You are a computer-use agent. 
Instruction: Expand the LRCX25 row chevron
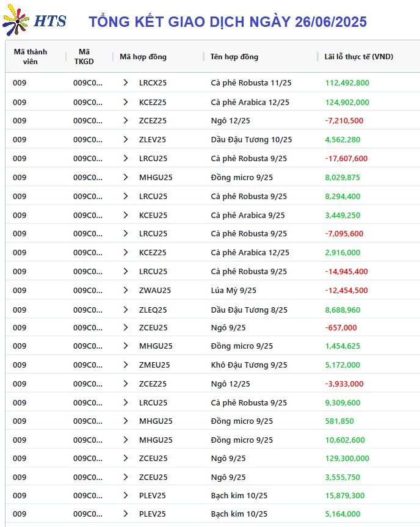click(126, 82)
